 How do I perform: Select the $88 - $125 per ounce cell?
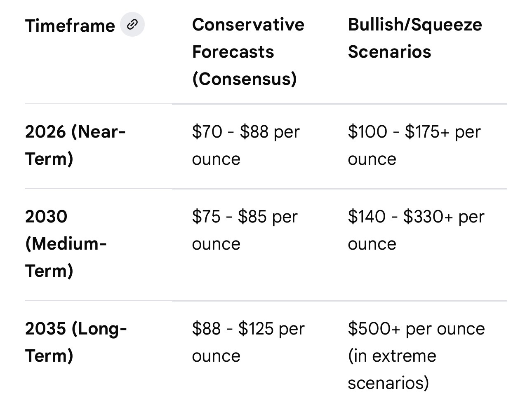coord(248,342)
